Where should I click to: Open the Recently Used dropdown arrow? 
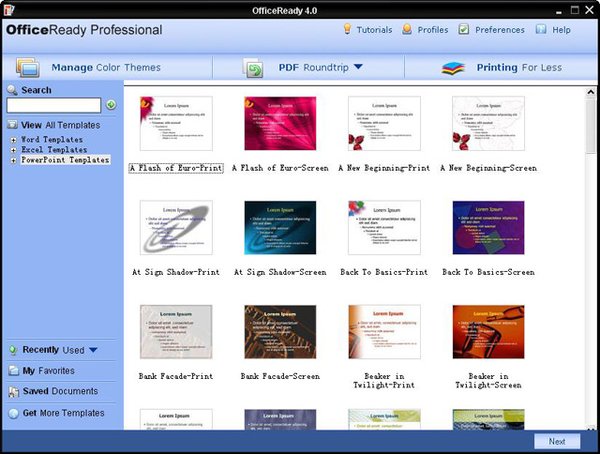click(x=93, y=350)
